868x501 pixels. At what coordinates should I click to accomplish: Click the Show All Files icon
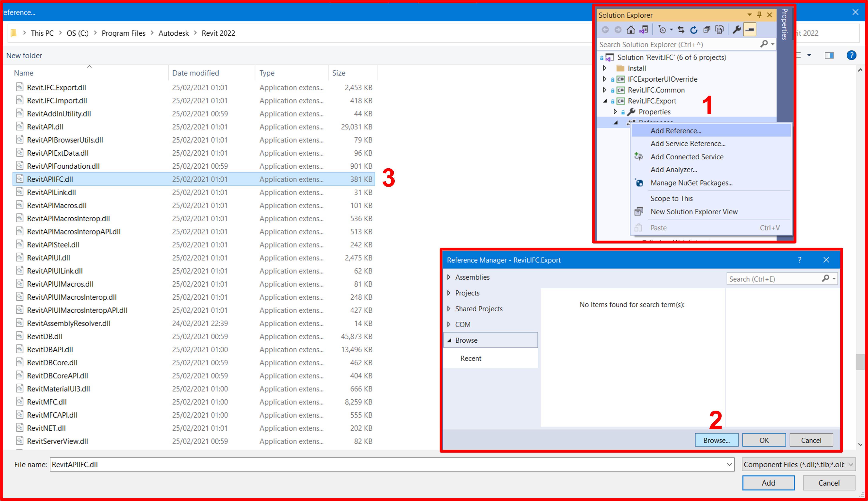click(719, 30)
